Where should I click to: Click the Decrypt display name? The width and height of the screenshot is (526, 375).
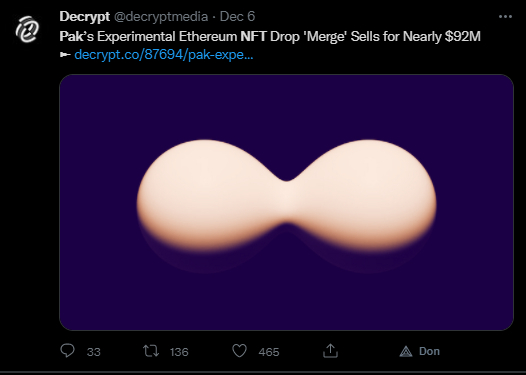85,16
